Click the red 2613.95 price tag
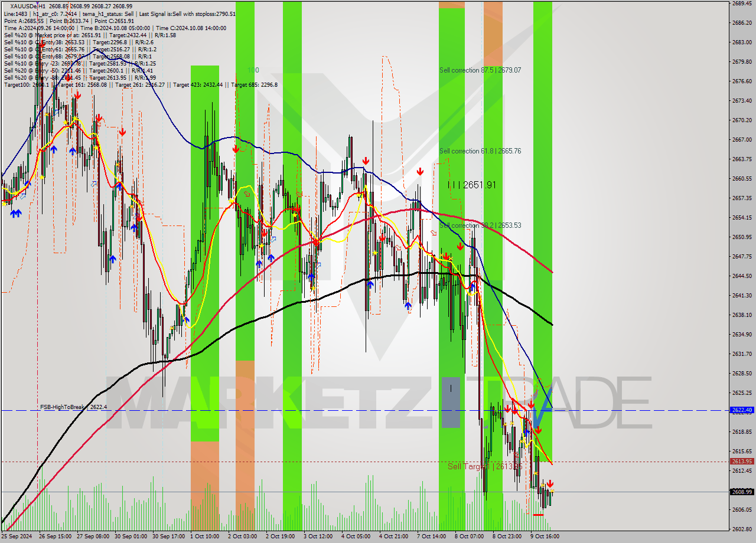Image resolution: width=756 pixels, height=543 pixels. tap(742, 462)
